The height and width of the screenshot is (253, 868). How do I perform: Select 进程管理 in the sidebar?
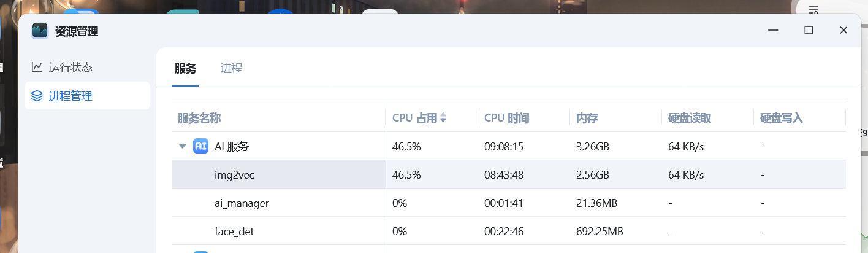coord(70,96)
